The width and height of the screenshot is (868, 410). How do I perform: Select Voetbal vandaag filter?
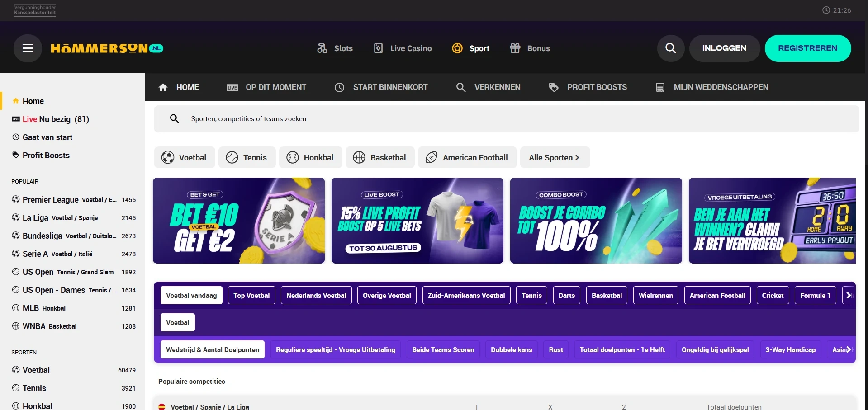tap(191, 295)
